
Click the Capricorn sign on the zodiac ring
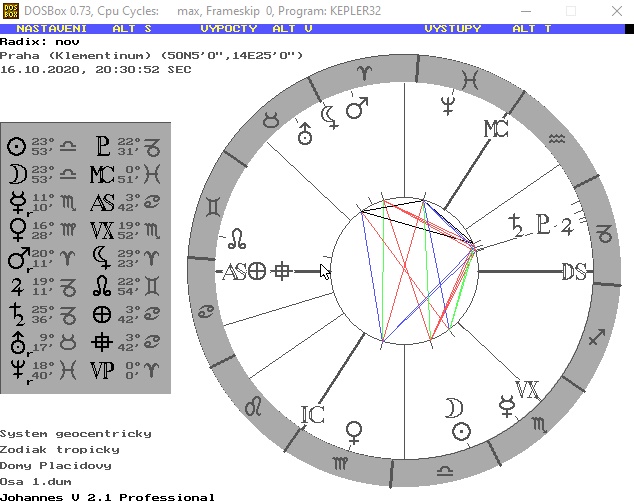click(605, 234)
